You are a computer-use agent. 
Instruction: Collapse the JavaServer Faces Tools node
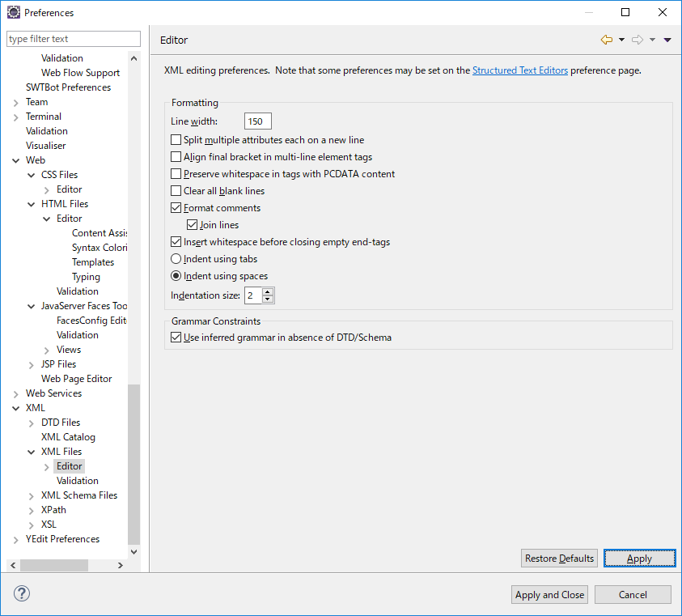point(32,307)
